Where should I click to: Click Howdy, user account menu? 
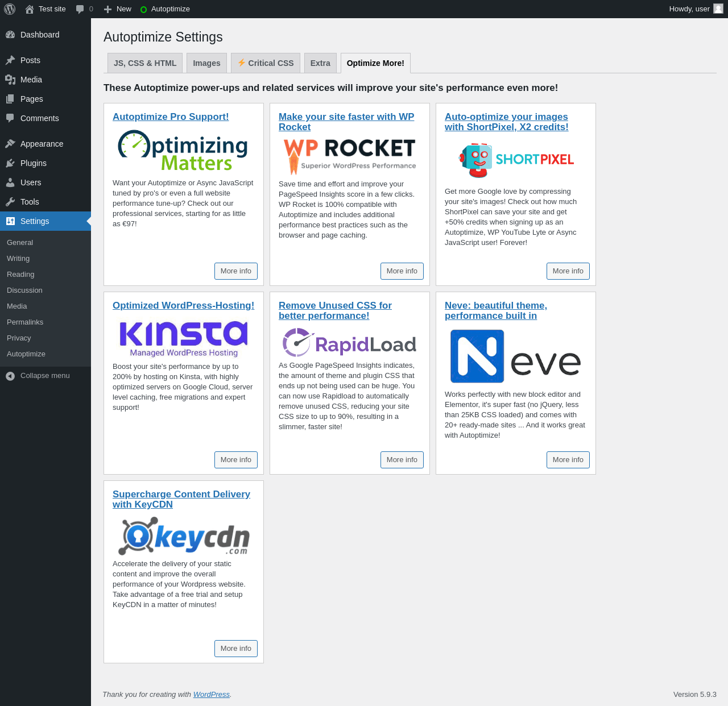coord(696,9)
